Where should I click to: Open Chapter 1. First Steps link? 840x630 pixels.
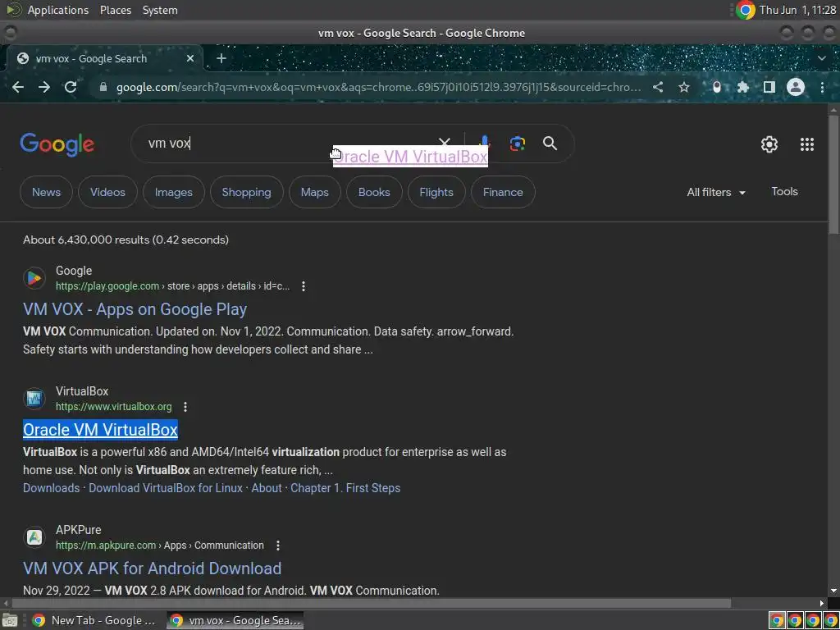pyautogui.click(x=345, y=488)
